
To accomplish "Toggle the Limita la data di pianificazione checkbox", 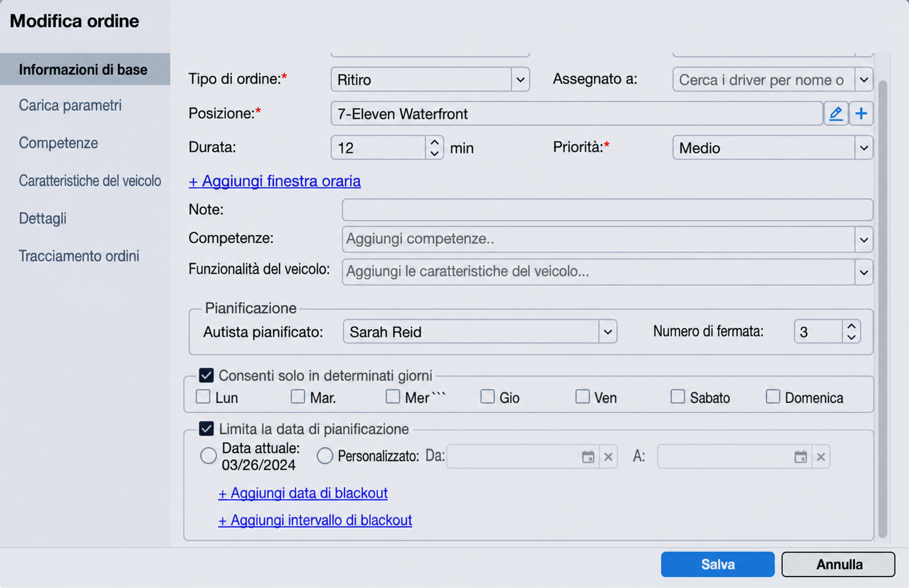I will tap(206, 429).
